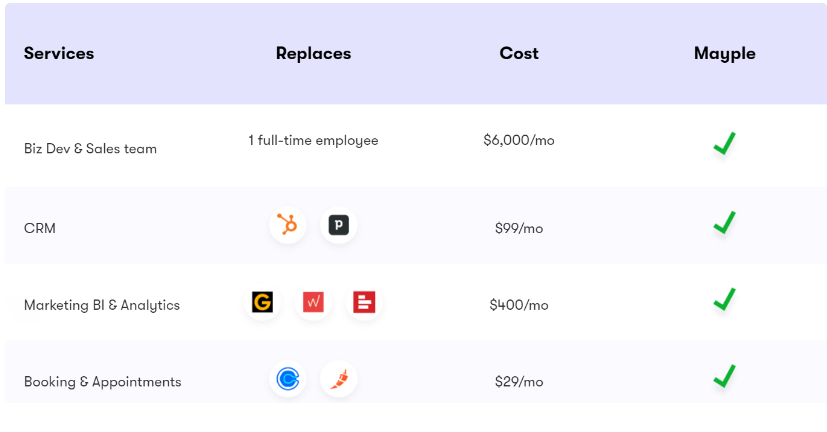827x432 pixels.
Task: Select the black and yellow G icon
Action: (x=262, y=302)
